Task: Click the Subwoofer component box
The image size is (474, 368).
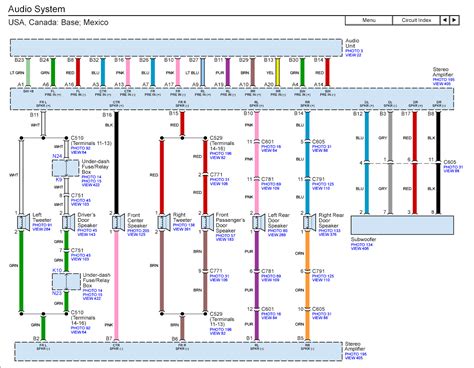Action: click(402, 225)
